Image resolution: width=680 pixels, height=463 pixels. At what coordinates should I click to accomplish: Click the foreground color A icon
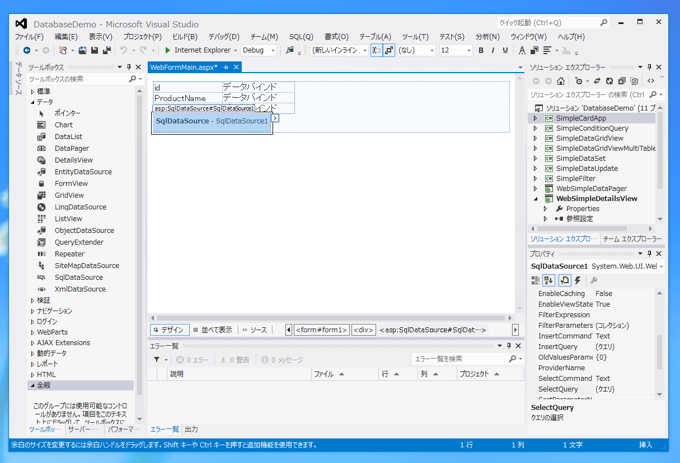522,50
